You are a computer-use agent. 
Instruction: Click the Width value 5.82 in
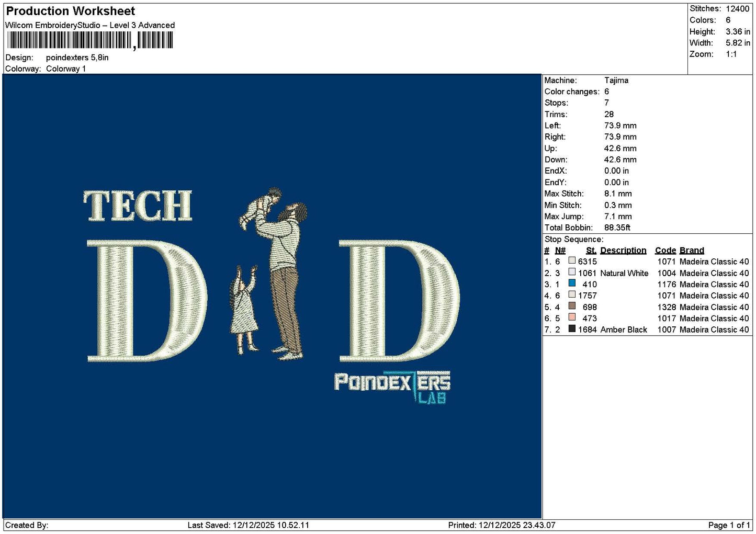pos(738,43)
